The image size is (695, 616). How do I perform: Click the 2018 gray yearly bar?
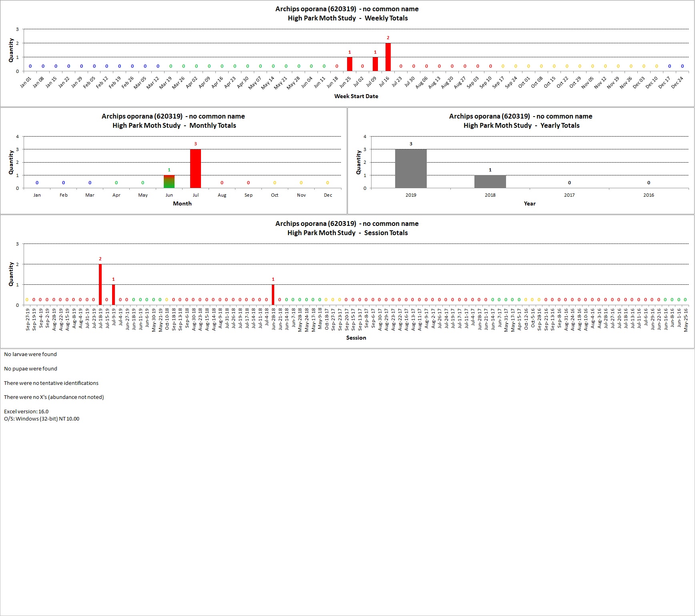pyautogui.click(x=490, y=181)
